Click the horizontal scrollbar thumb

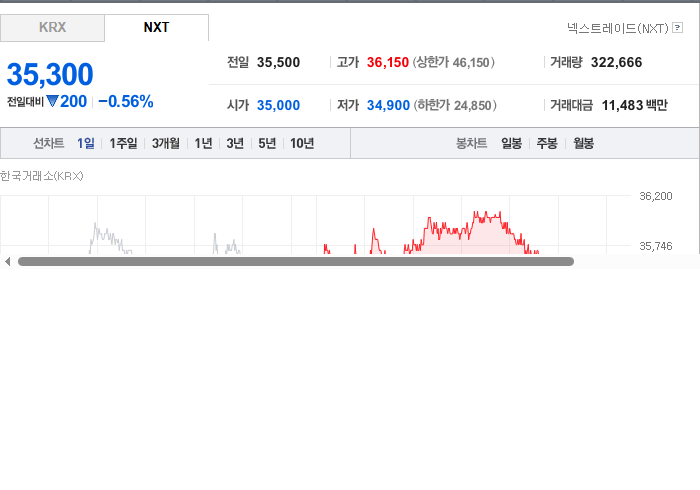click(x=296, y=262)
